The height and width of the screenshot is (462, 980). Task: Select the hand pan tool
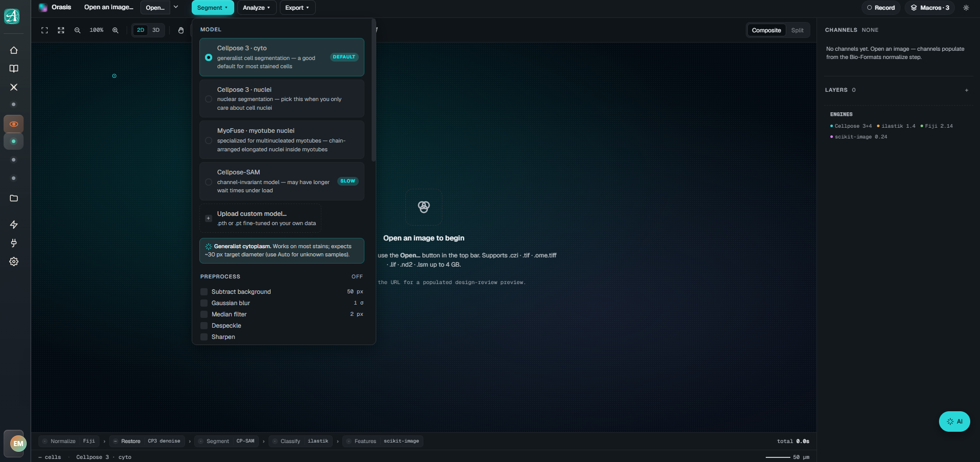pos(181,30)
